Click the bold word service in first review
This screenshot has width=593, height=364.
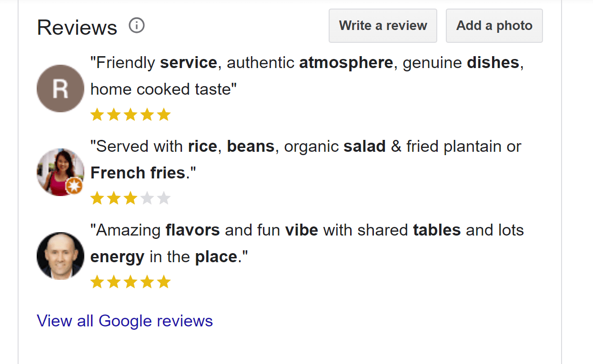click(188, 63)
